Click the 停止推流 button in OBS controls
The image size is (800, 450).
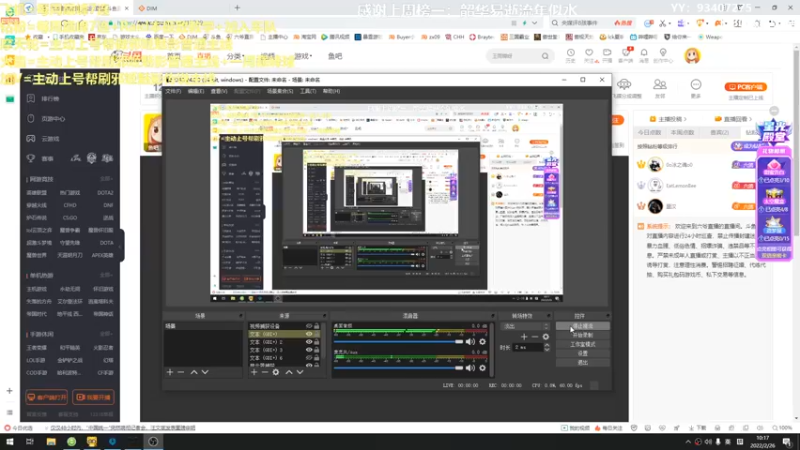coord(583,326)
